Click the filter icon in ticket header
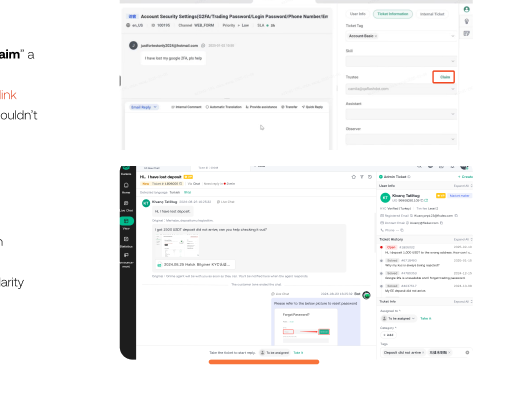The image size is (510, 406). click(362, 177)
